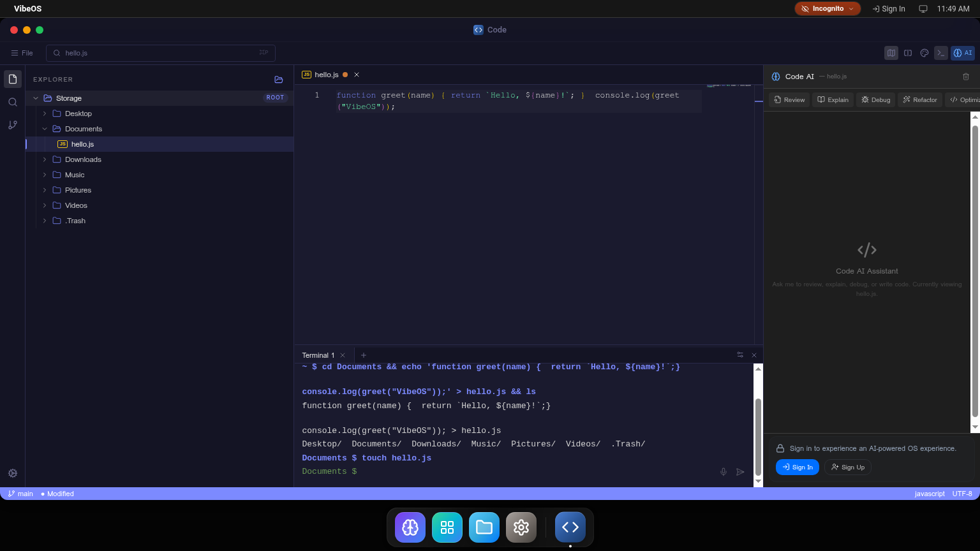Click the javascript language status entry

930,494
